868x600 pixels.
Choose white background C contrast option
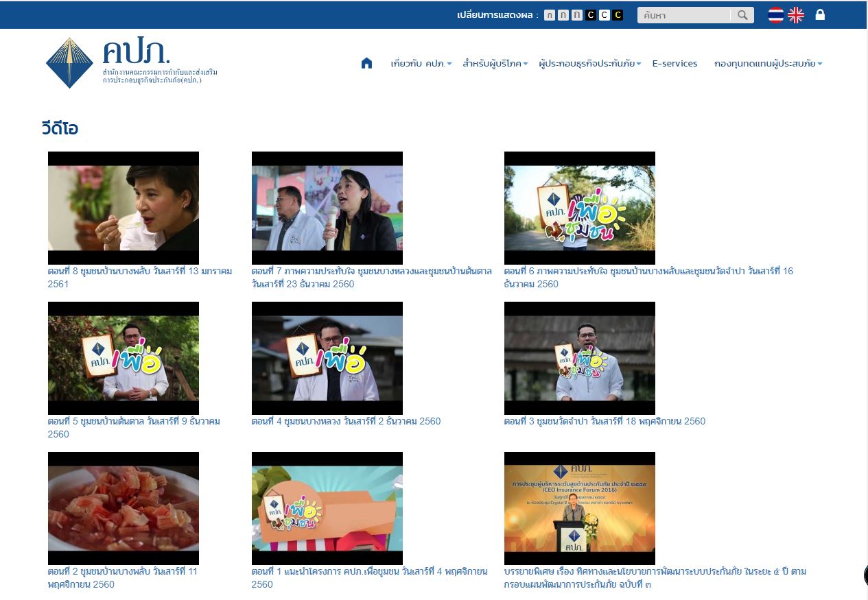point(604,15)
